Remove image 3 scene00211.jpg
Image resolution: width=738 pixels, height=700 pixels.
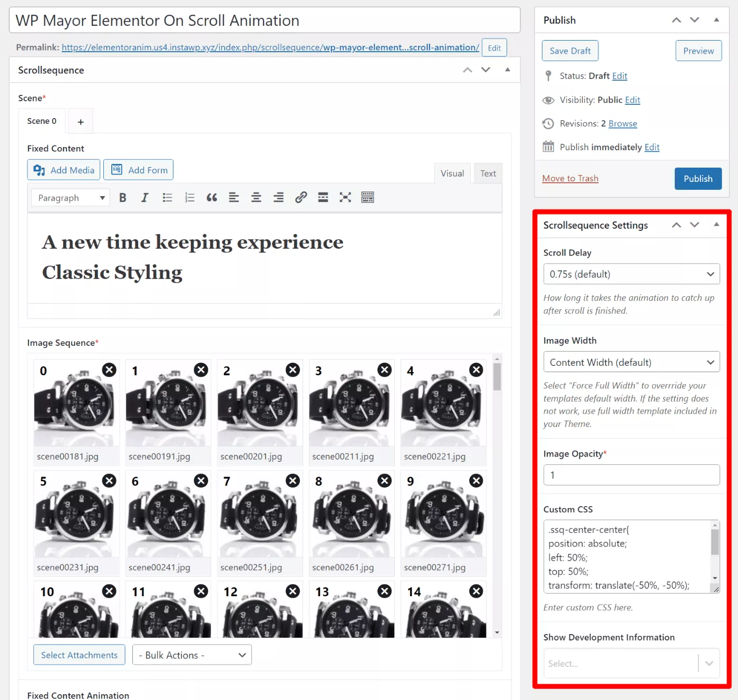click(385, 370)
